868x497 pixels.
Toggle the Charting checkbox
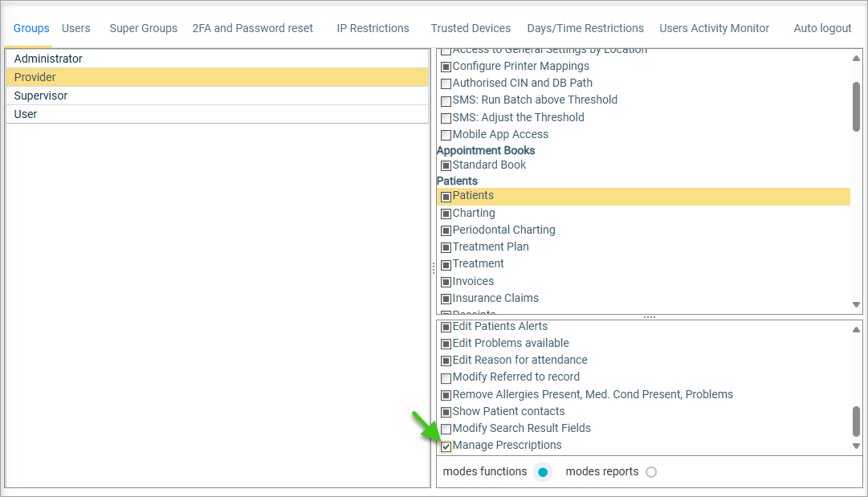446,214
